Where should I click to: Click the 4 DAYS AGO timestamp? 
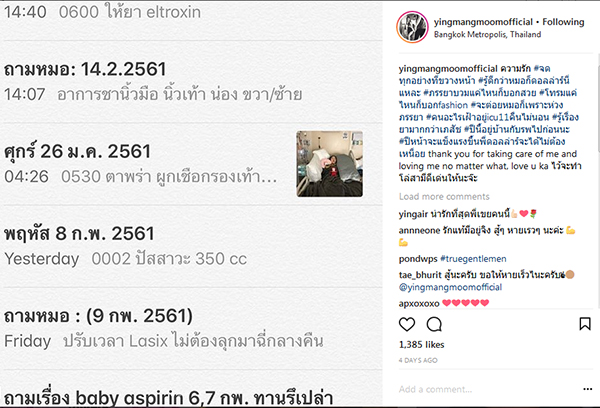coord(418,360)
